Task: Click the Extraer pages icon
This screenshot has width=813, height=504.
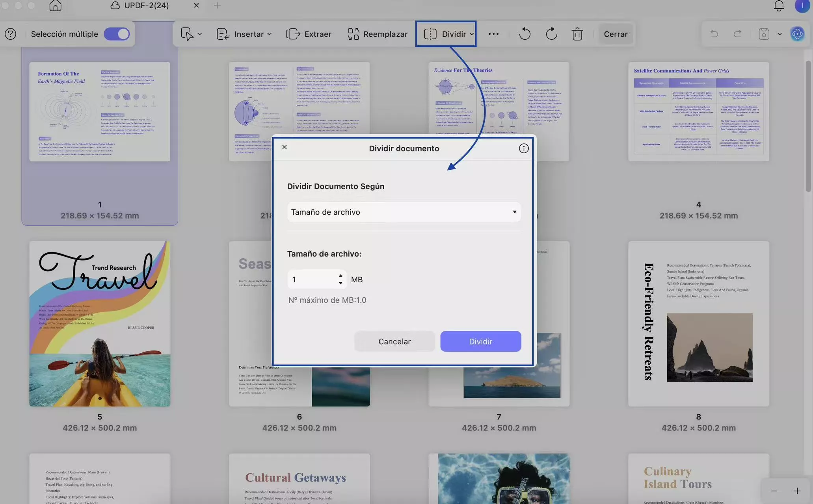Action: pyautogui.click(x=293, y=34)
